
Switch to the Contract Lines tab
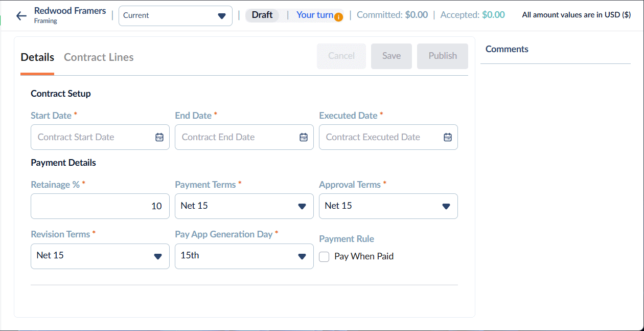click(x=99, y=57)
